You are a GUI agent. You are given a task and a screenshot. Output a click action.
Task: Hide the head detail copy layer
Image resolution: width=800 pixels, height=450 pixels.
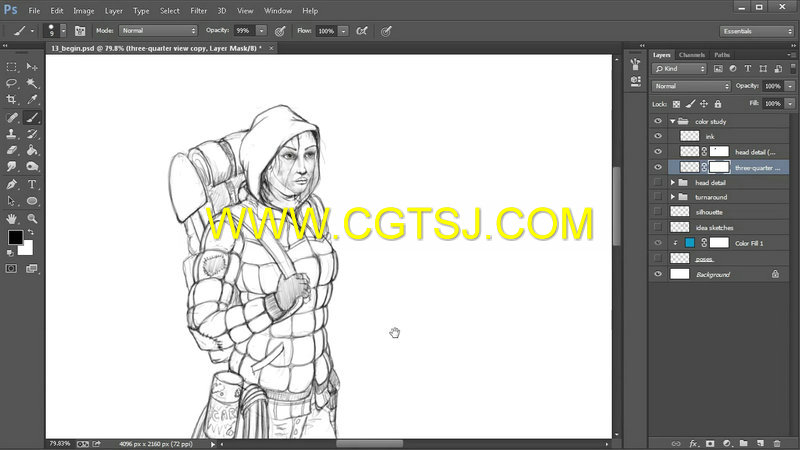click(x=658, y=152)
